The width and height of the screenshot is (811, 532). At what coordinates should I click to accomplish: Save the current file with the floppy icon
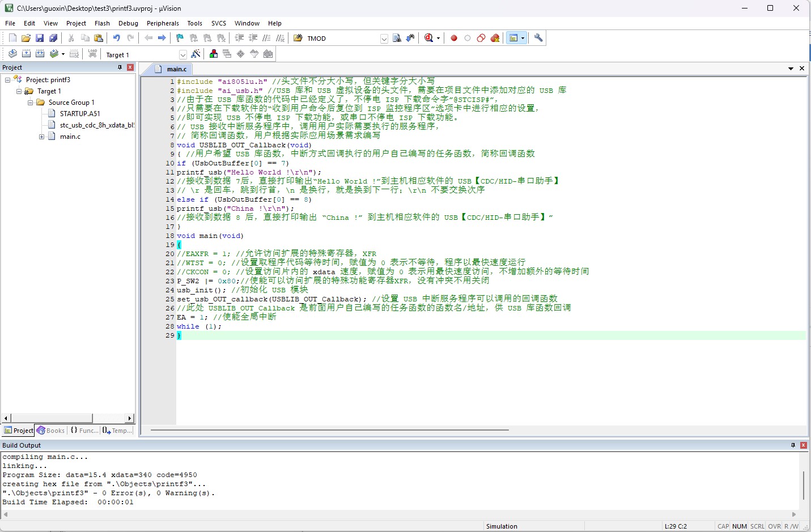click(x=40, y=38)
